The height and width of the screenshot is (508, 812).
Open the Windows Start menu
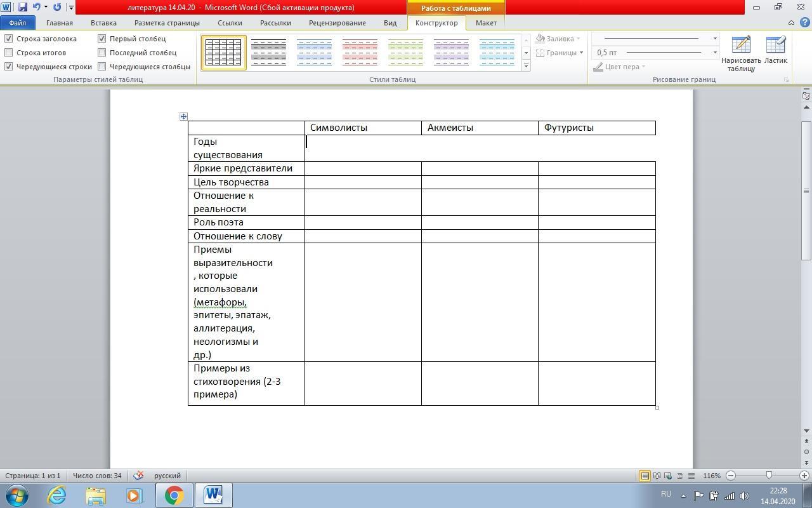point(16,495)
